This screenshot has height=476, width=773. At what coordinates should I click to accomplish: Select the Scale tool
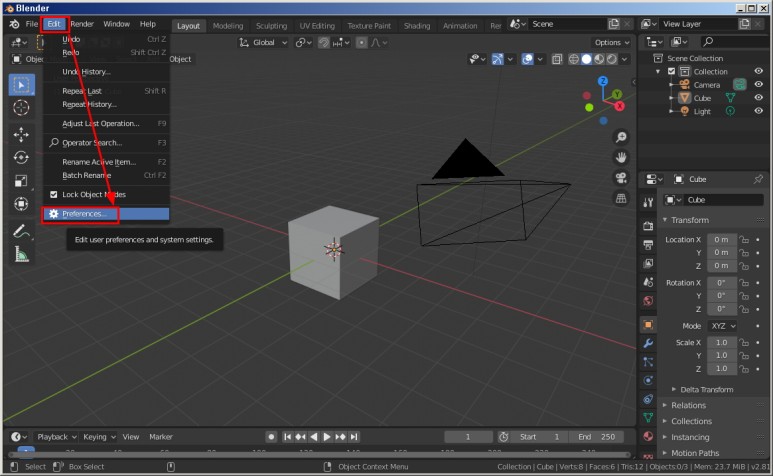(21, 180)
